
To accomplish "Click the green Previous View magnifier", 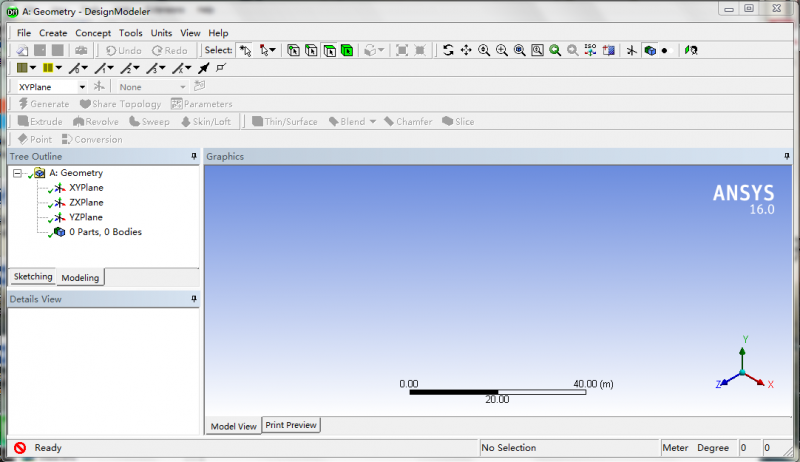I will 555,50.
